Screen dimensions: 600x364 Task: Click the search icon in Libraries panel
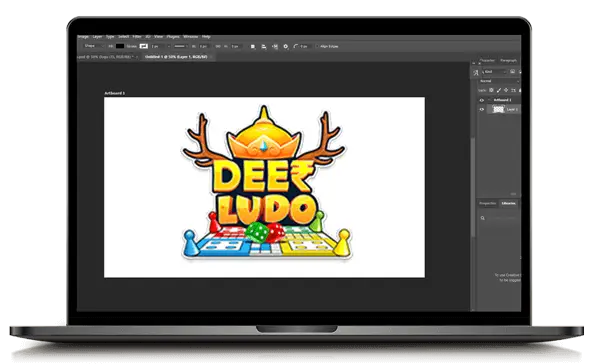click(x=483, y=218)
